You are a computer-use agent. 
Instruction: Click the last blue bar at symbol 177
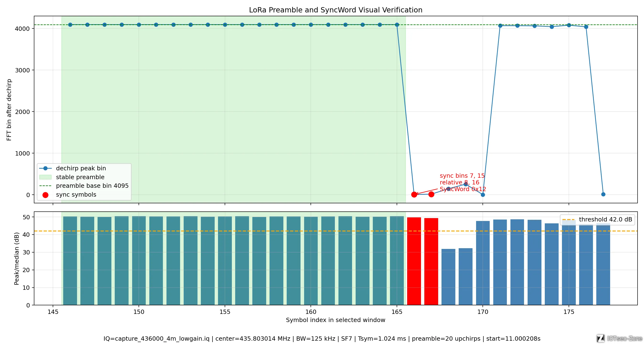click(603, 264)
